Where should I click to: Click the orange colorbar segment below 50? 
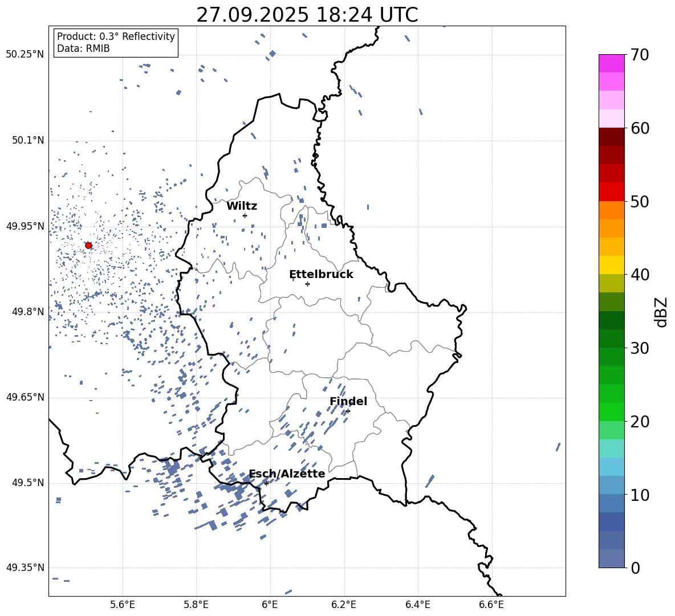pyautogui.click(x=611, y=210)
